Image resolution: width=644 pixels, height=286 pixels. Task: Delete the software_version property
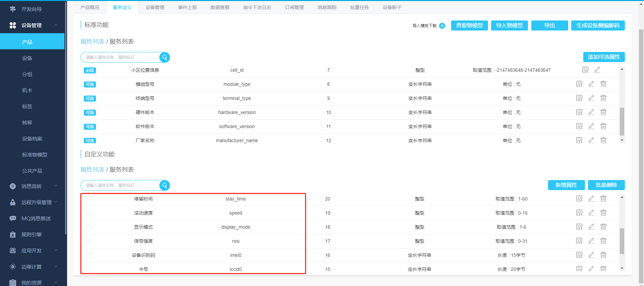tap(603, 126)
